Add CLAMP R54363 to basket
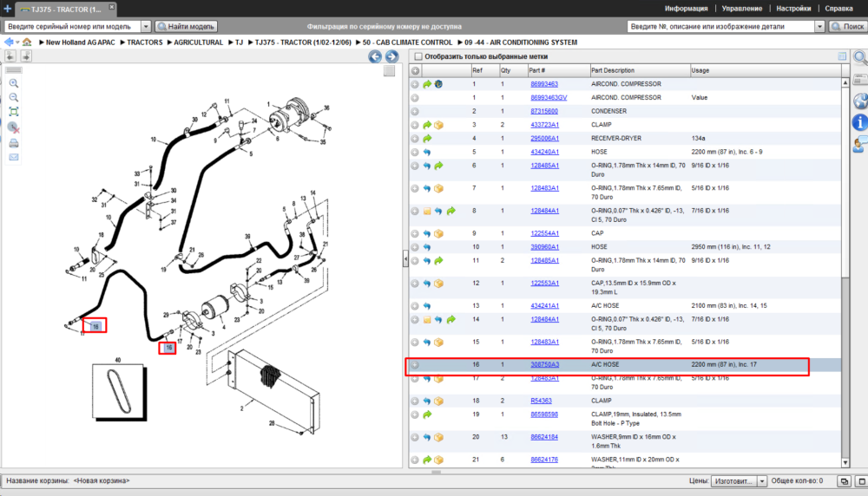The width and height of the screenshot is (868, 496). tap(415, 401)
